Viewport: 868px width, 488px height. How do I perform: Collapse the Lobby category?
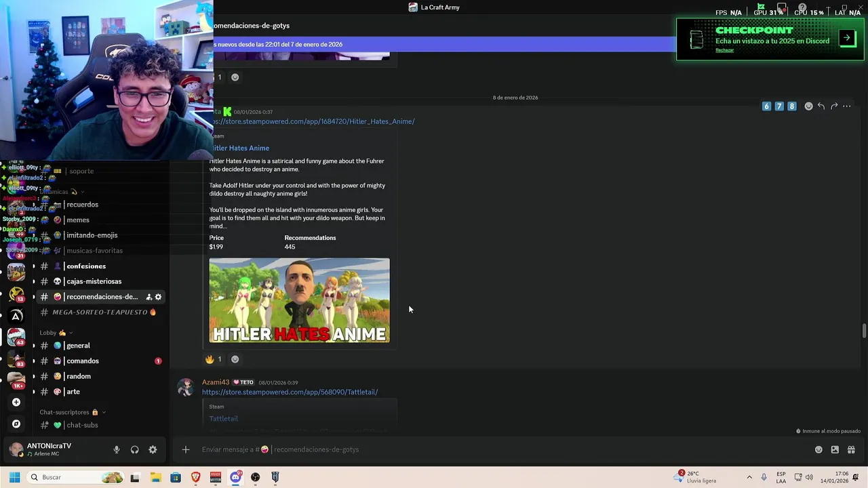[56, 333]
